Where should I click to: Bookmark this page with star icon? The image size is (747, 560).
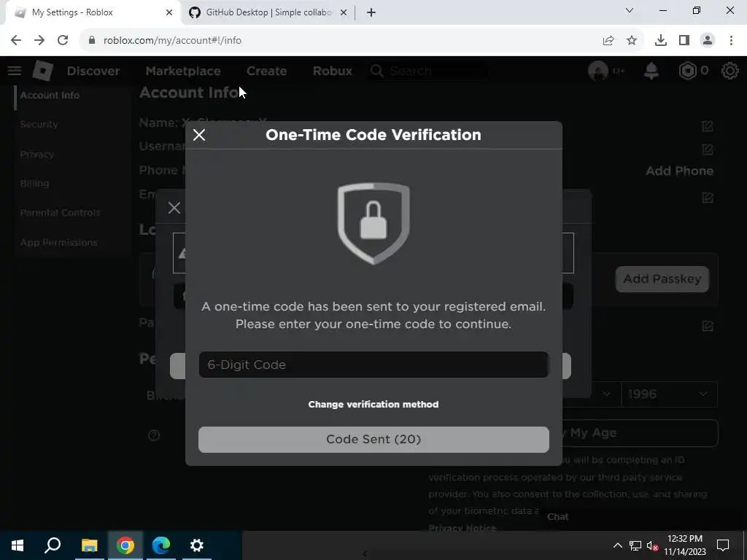click(632, 41)
